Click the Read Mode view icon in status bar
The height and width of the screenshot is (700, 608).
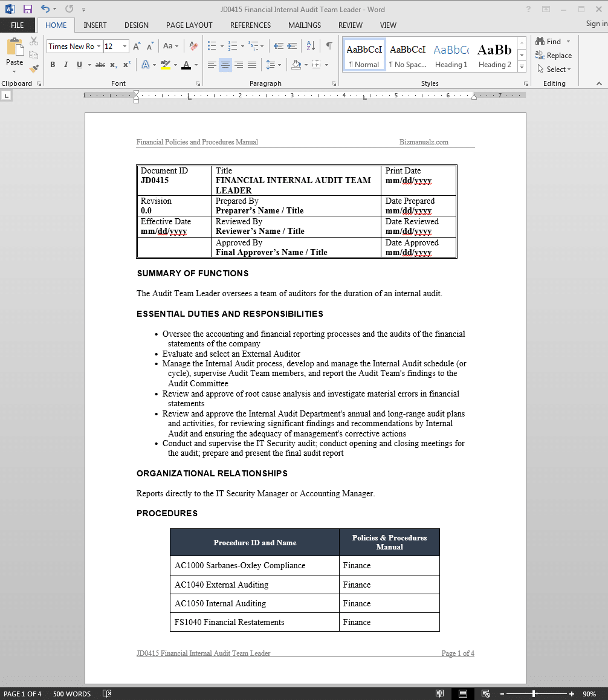pos(440,694)
